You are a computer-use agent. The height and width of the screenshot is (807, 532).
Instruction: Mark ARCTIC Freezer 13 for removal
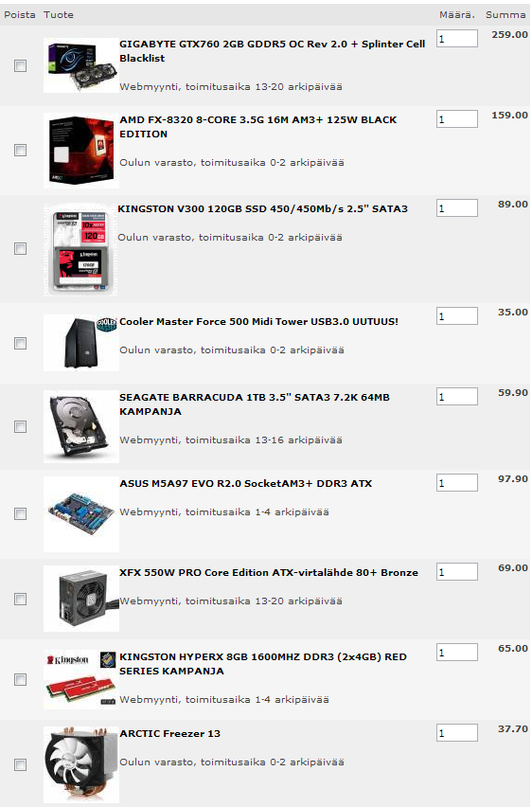20,764
